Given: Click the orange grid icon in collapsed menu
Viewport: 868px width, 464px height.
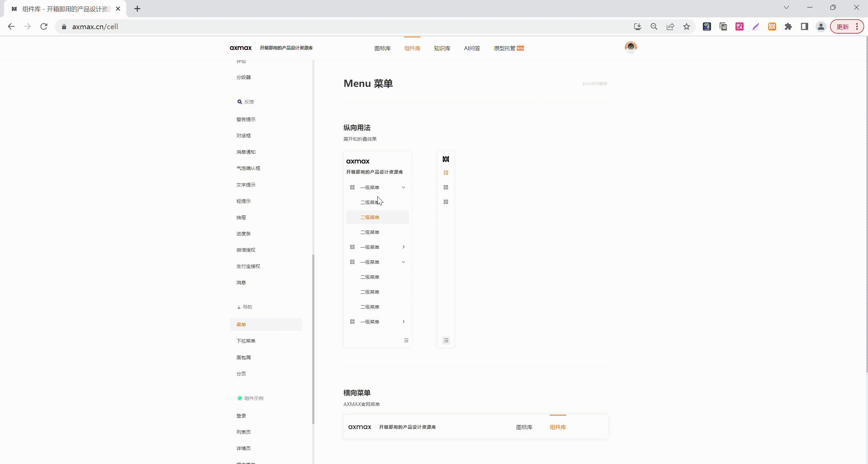Looking at the screenshot, I should tap(446, 173).
